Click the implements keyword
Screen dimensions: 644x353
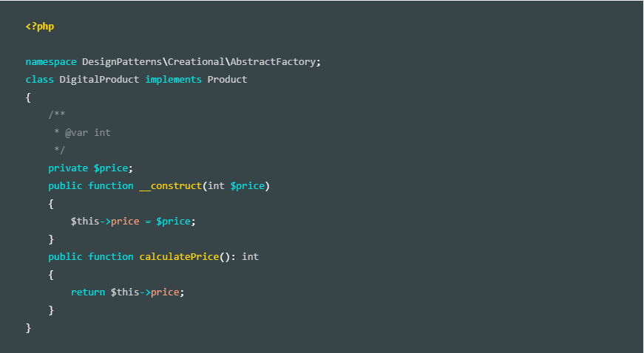point(173,80)
